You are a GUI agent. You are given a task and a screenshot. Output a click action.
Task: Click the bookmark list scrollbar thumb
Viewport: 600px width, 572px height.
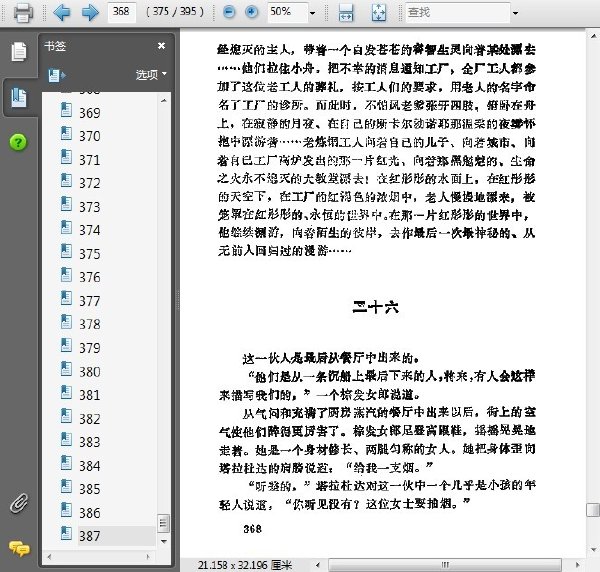pyautogui.click(x=163, y=523)
